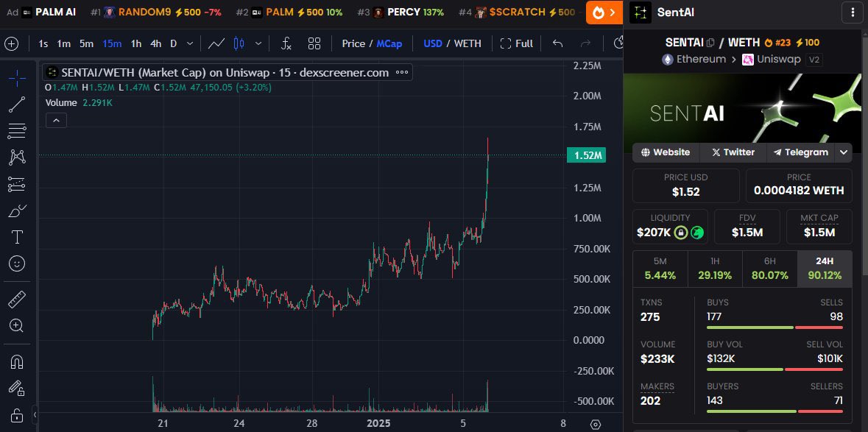
Task: Open chart style dropdown arrow
Action: tap(258, 43)
